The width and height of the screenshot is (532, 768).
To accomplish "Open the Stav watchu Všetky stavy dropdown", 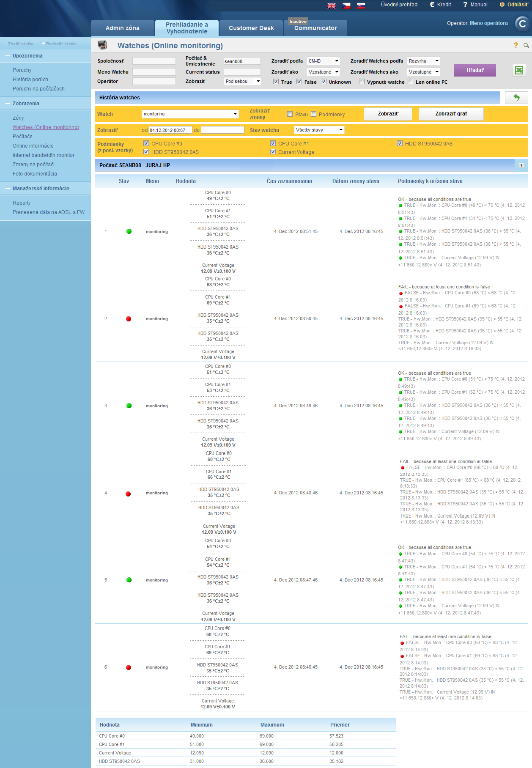I will 319,130.
